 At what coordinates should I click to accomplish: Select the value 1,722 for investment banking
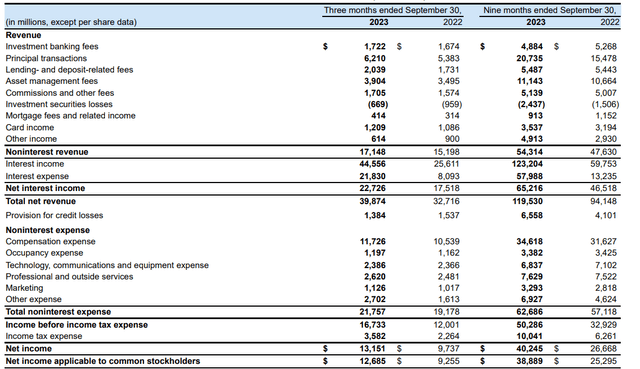[375, 47]
